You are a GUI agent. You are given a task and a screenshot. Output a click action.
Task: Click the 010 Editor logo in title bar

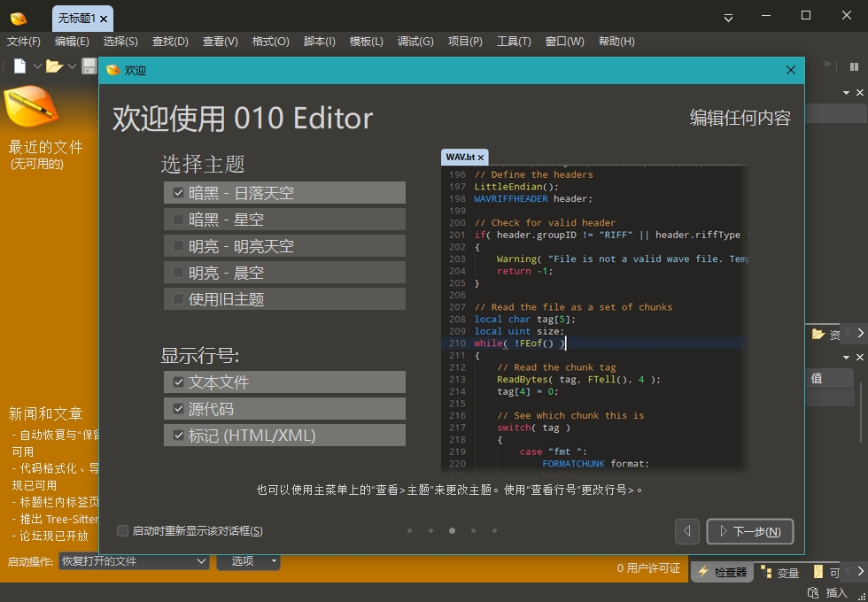[x=19, y=19]
